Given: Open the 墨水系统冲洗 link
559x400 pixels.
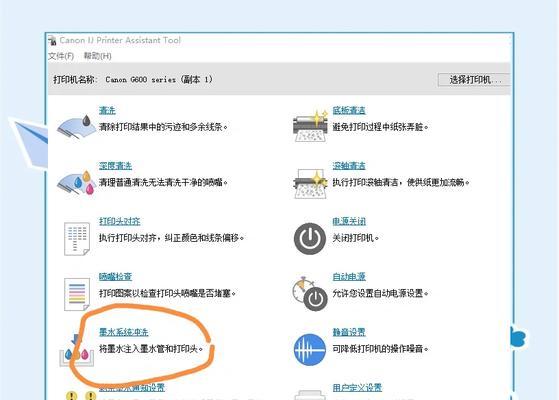Looking at the screenshot, I should (124, 332).
